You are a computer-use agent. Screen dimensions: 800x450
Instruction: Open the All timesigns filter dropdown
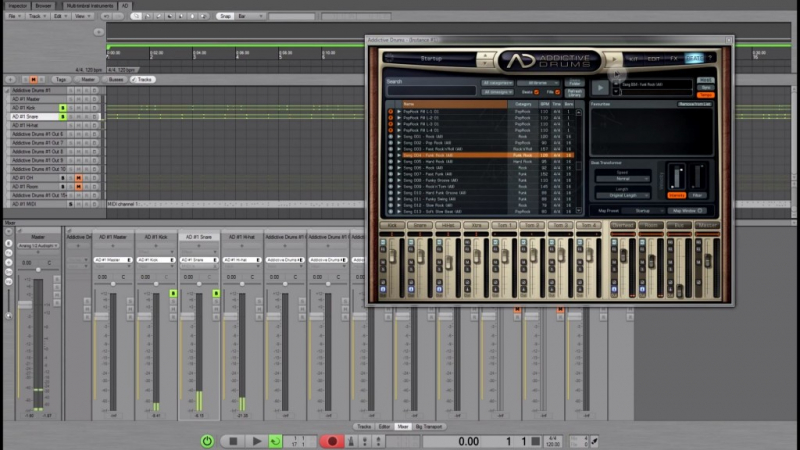[497, 92]
